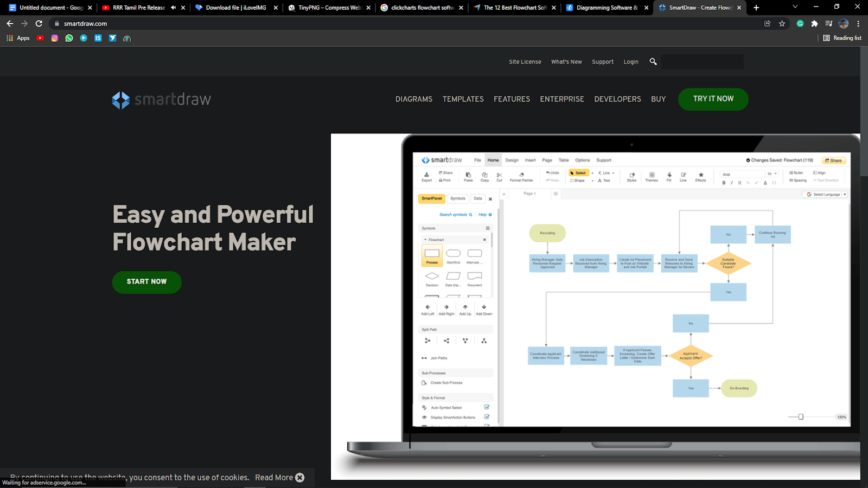The height and width of the screenshot is (488, 868).
Task: Open the blue play-button bookmark
Action: coord(84,38)
